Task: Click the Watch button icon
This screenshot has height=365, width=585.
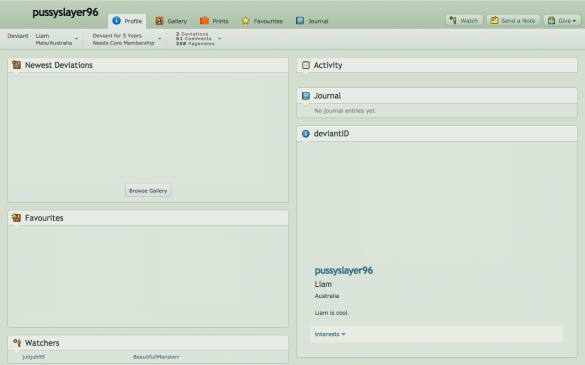Action: tap(453, 20)
